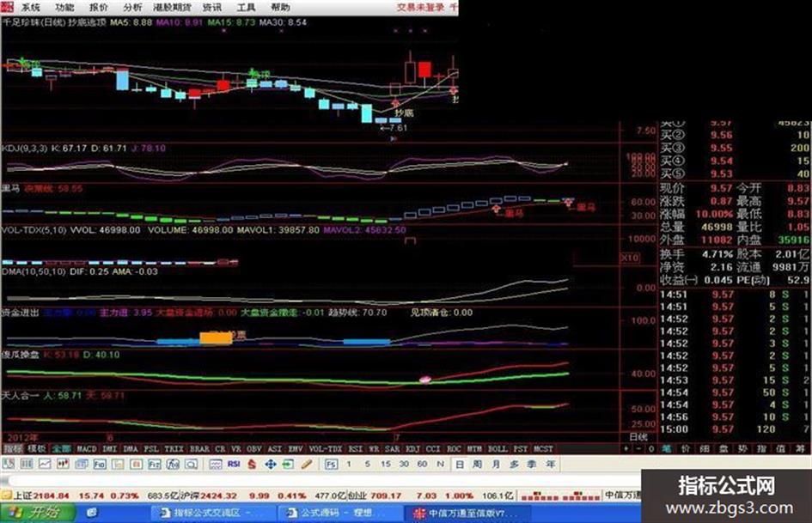
Task: Open 公式源码 taskbar window
Action: click(x=340, y=513)
